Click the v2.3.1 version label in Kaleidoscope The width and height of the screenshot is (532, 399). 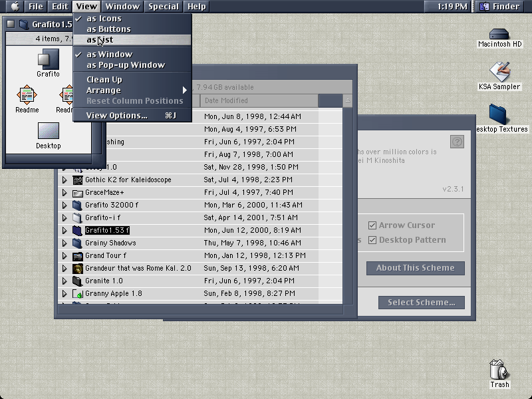tap(453, 189)
